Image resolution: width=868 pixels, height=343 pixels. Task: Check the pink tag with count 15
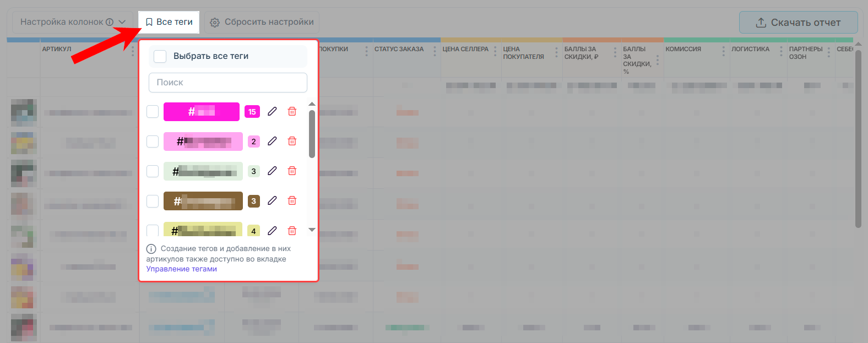tap(153, 112)
